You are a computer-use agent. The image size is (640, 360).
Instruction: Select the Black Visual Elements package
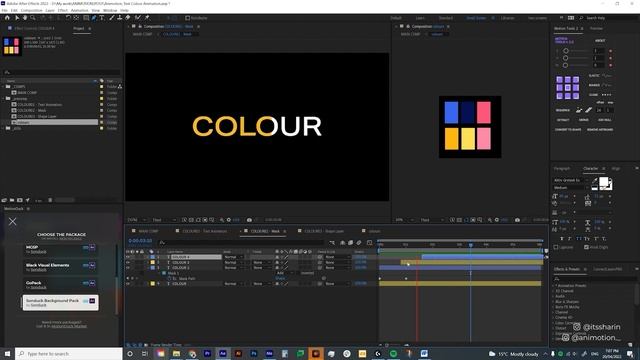tap(60, 267)
